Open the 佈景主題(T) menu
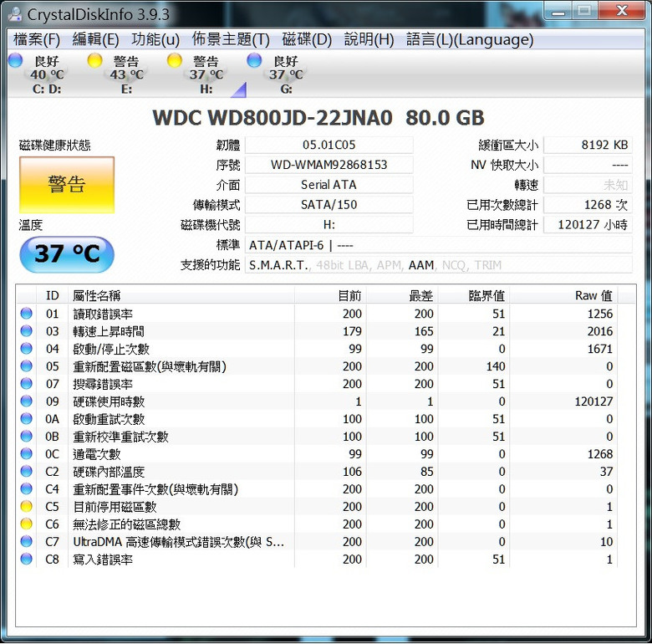 click(x=231, y=39)
